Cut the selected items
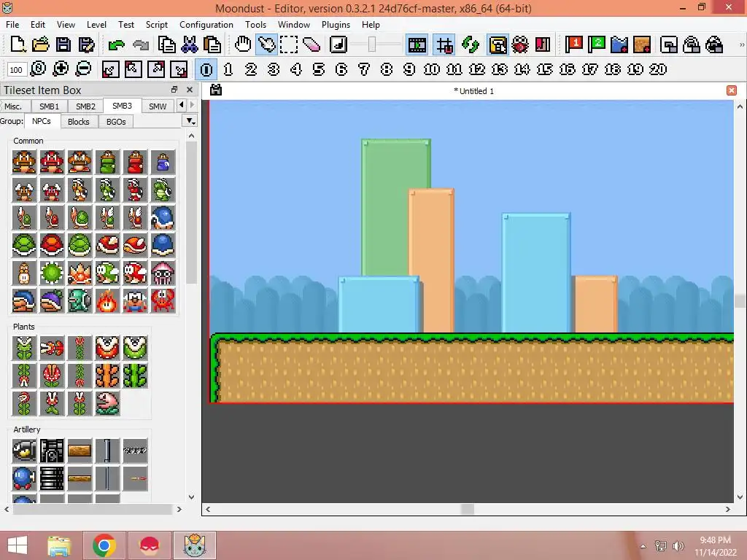Image resolution: width=747 pixels, height=560 pixels. pos(189,44)
